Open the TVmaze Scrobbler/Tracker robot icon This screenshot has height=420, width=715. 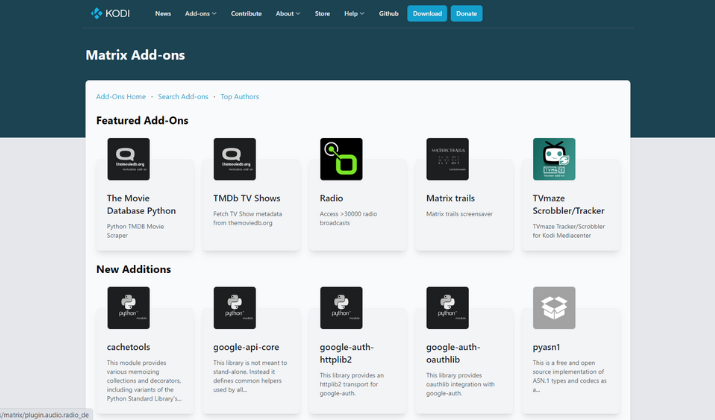(554, 159)
